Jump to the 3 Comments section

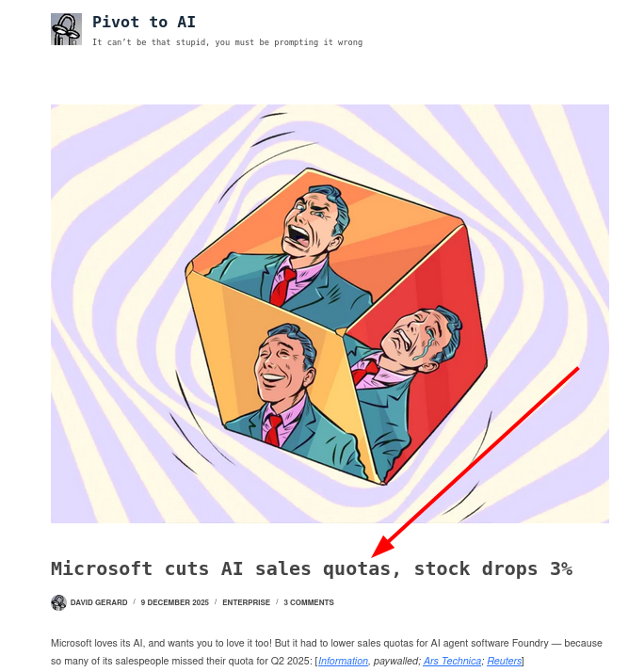(x=309, y=602)
